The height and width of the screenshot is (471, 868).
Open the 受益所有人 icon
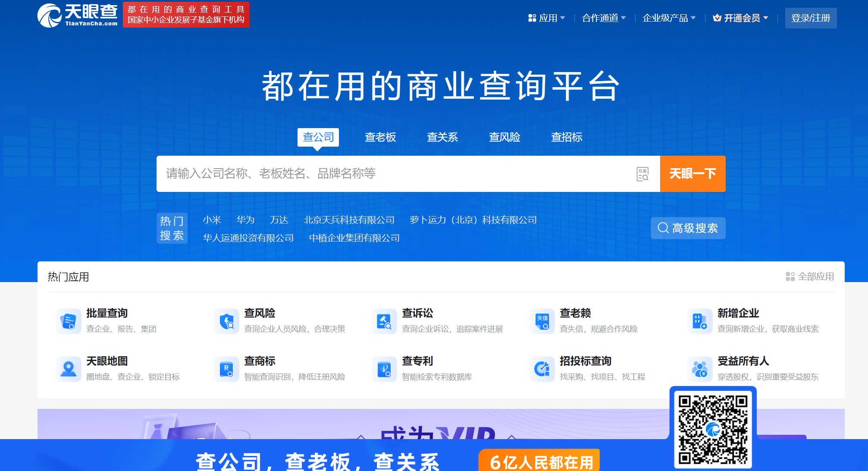pos(700,369)
